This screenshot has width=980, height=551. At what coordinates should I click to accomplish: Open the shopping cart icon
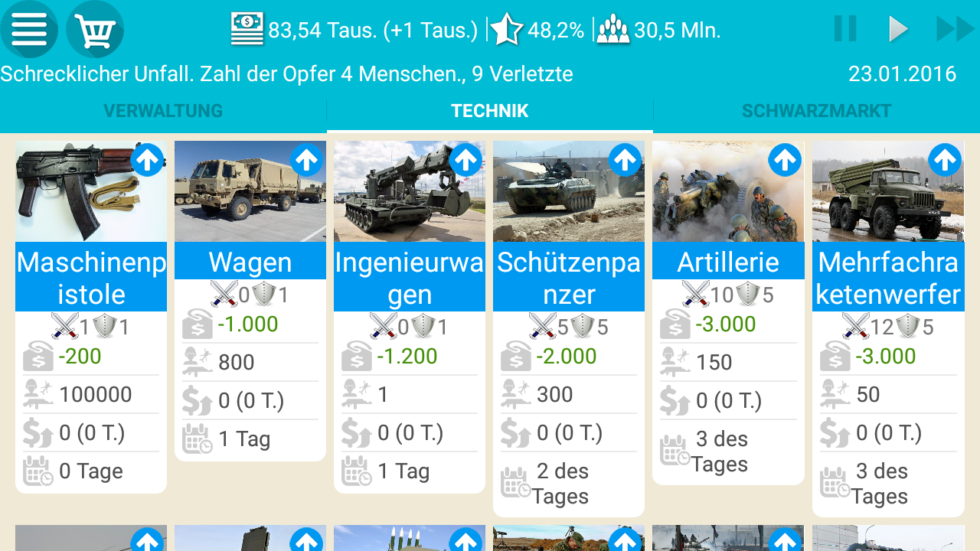[x=95, y=30]
